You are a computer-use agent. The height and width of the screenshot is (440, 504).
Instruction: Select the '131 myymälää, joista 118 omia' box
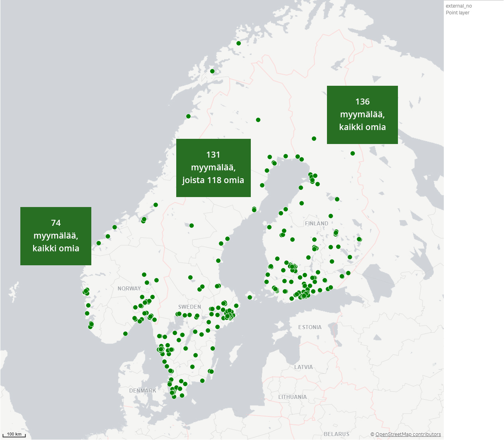coord(213,168)
